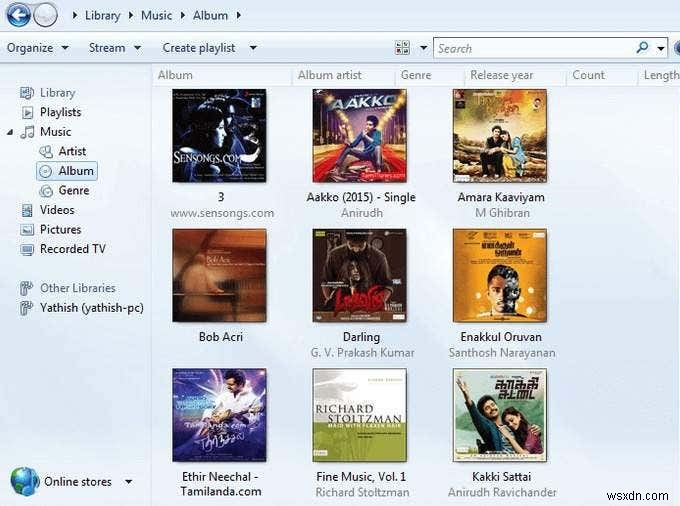The height and width of the screenshot is (506, 680).
Task: Click artist text Santhosh Narayanan
Action: click(x=502, y=353)
